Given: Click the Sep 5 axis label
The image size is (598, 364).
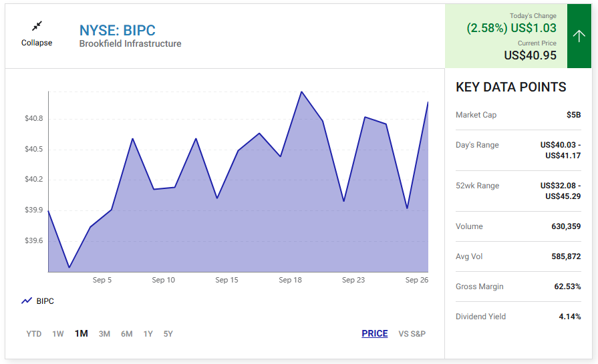Looking at the screenshot, I should pyautogui.click(x=102, y=280).
